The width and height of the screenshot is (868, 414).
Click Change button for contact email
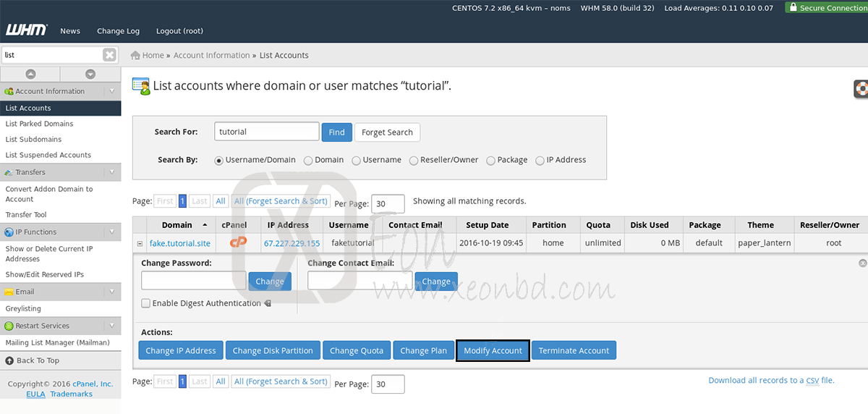coord(436,282)
